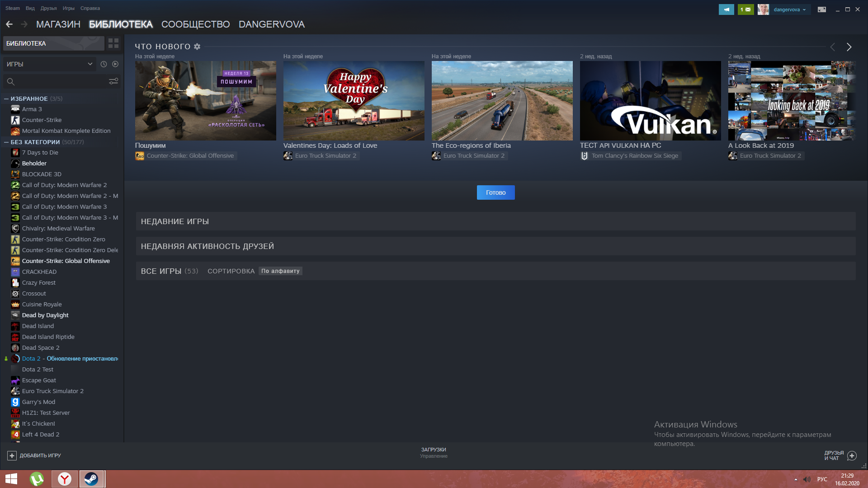Sort games by recent activity clock icon
868x488 pixels.
point(104,64)
